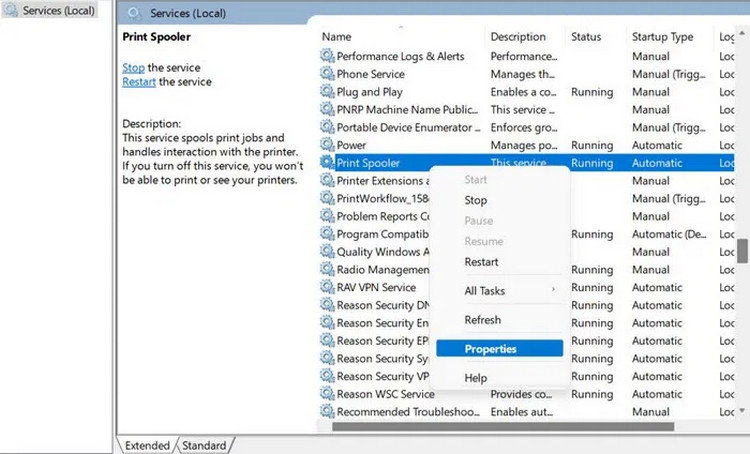
Task: Click the Stop the service link
Action: (133, 67)
